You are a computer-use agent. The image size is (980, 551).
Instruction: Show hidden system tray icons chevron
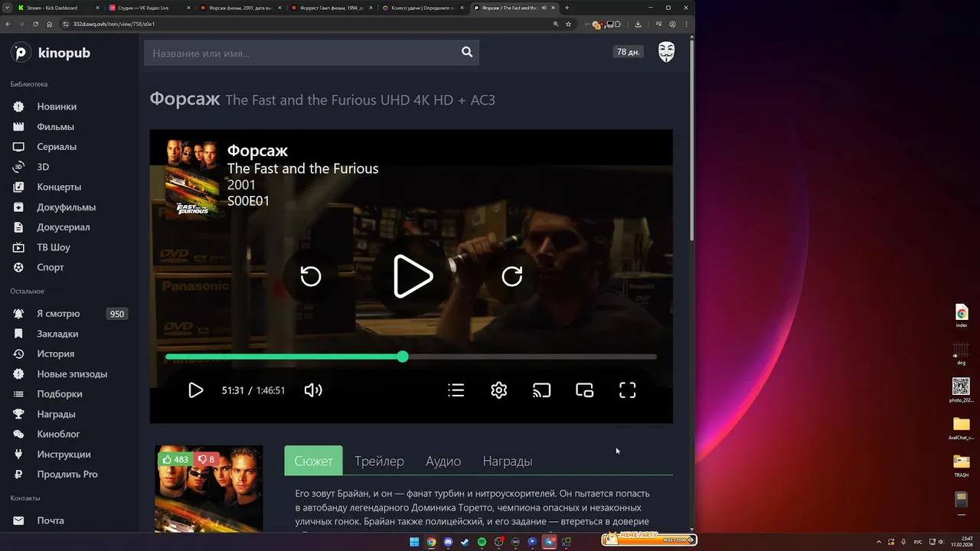click(x=877, y=542)
